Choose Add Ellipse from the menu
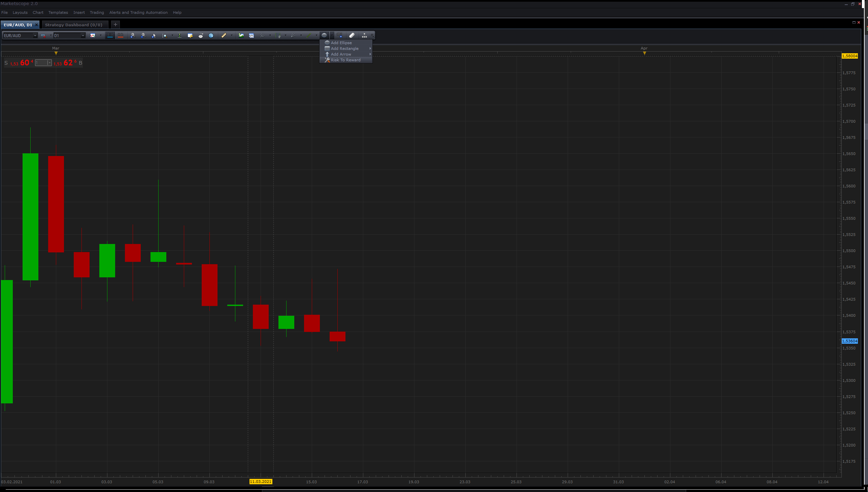Image resolution: width=868 pixels, height=492 pixels. [346, 43]
